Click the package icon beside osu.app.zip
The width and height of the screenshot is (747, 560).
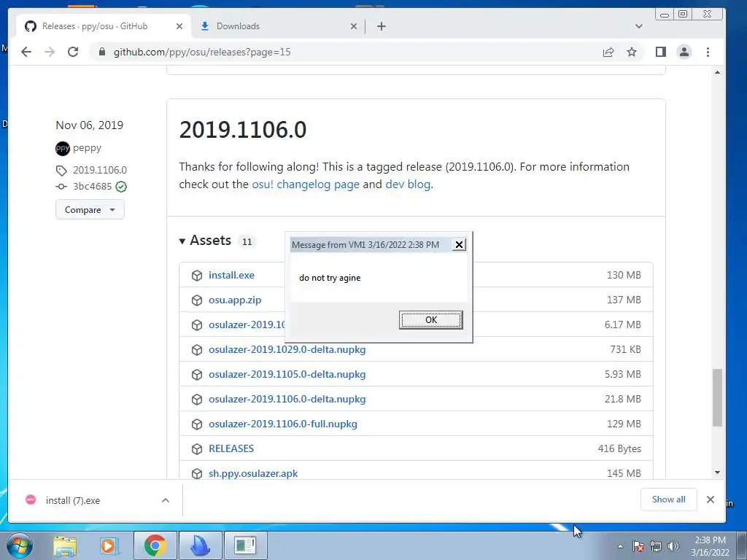pyautogui.click(x=197, y=300)
